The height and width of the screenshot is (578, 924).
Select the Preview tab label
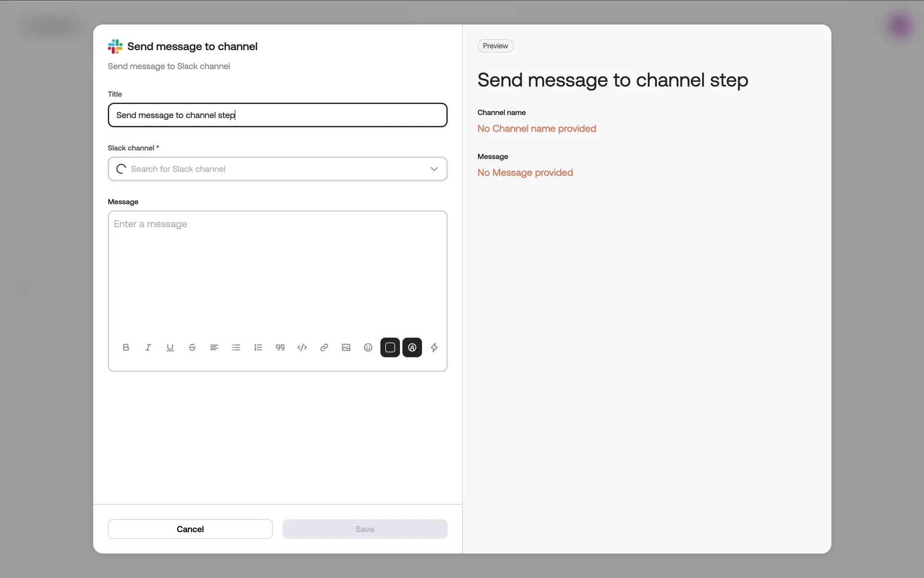point(495,46)
